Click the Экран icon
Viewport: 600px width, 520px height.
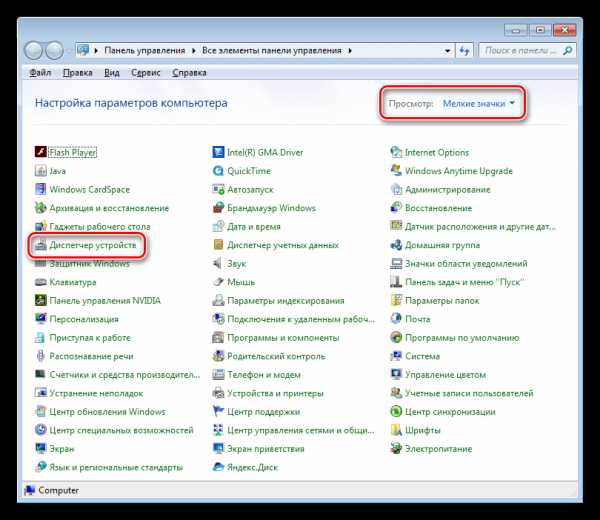(40, 448)
